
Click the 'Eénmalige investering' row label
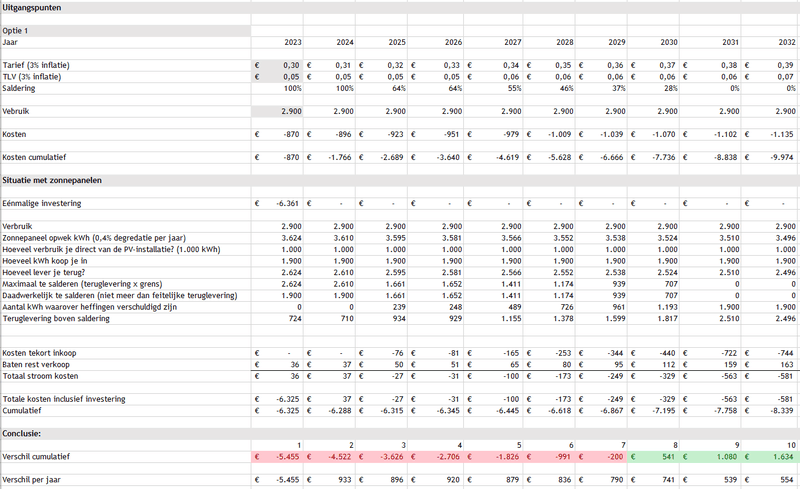pyautogui.click(x=41, y=203)
